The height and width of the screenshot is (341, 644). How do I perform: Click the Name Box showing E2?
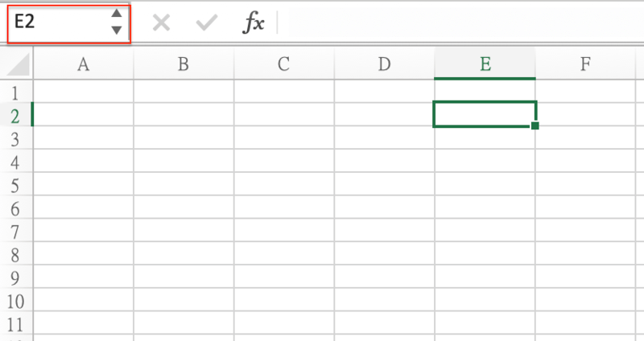(x=56, y=23)
